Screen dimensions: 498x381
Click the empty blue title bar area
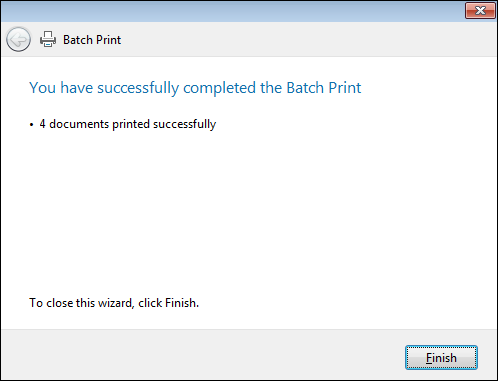point(233,11)
